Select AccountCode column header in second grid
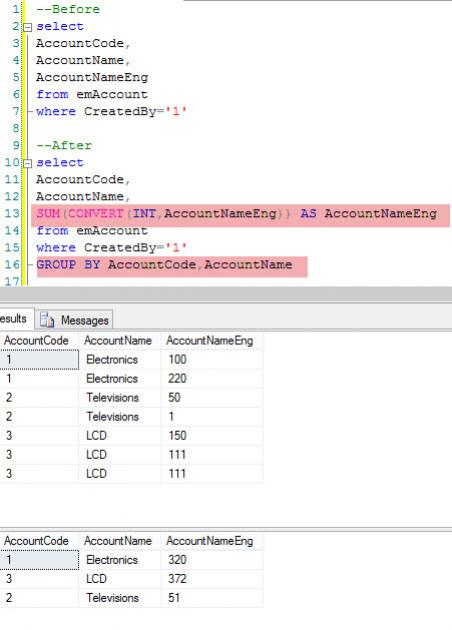452x630 pixels. [39, 541]
